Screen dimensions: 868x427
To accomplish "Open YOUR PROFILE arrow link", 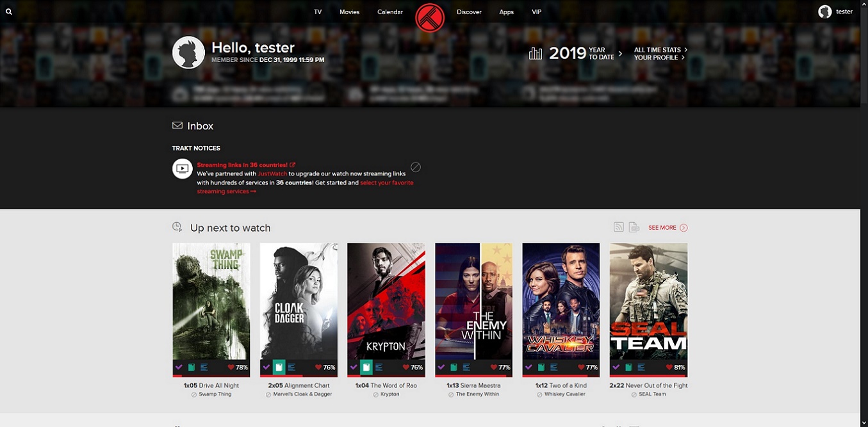I will pyautogui.click(x=659, y=58).
